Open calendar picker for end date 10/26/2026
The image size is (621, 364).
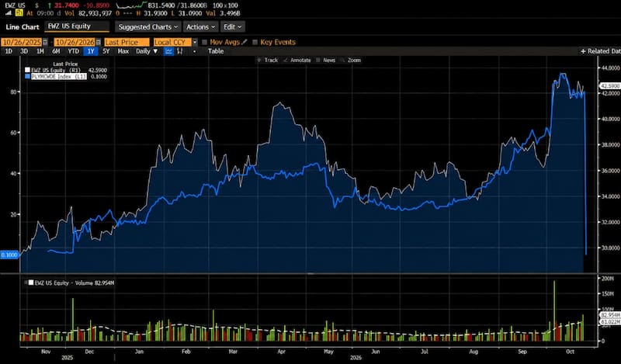99,43
